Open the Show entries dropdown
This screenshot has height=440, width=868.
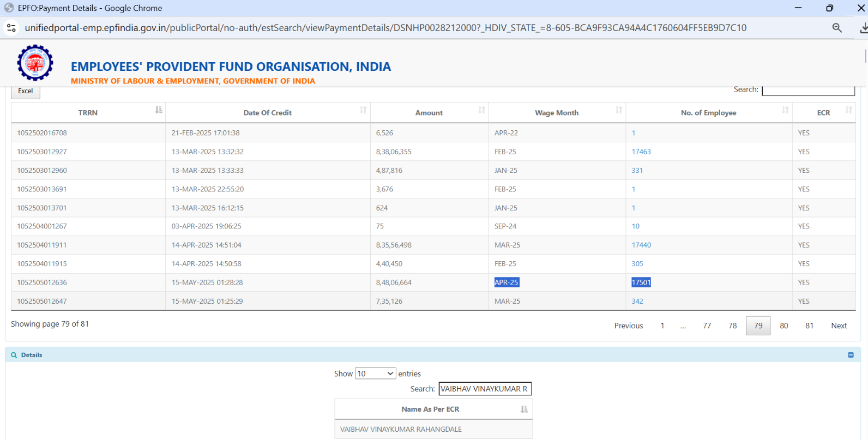375,373
